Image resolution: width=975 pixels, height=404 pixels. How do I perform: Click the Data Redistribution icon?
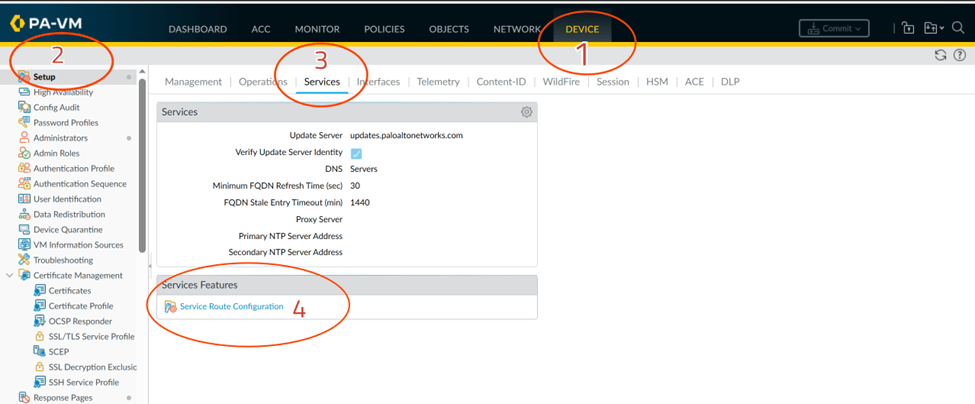coord(24,214)
